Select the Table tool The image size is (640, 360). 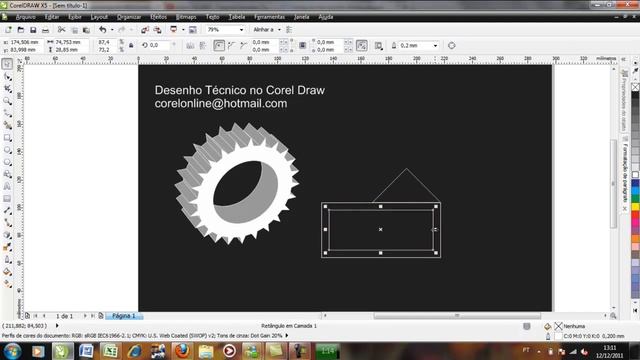point(7,198)
